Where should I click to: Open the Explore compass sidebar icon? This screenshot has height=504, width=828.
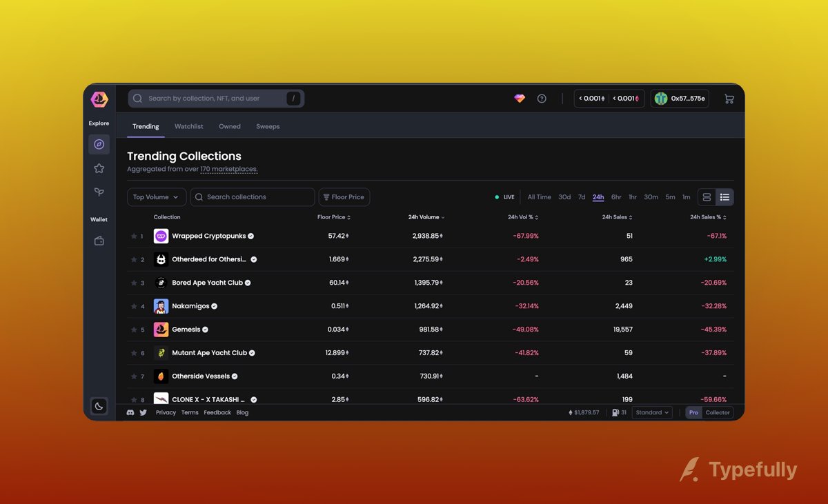99,144
